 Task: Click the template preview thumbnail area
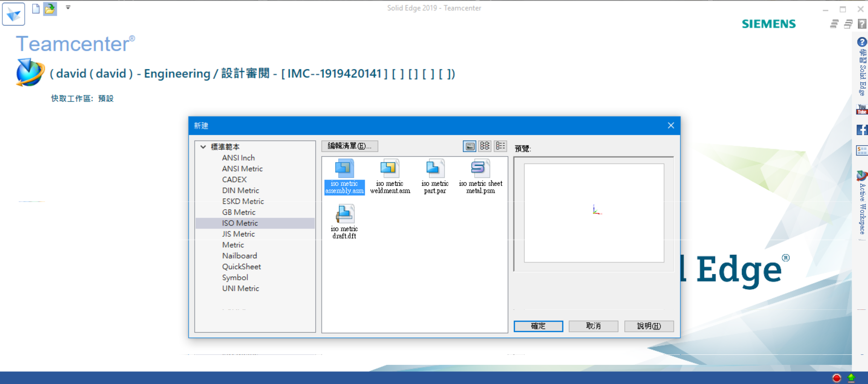pos(594,213)
